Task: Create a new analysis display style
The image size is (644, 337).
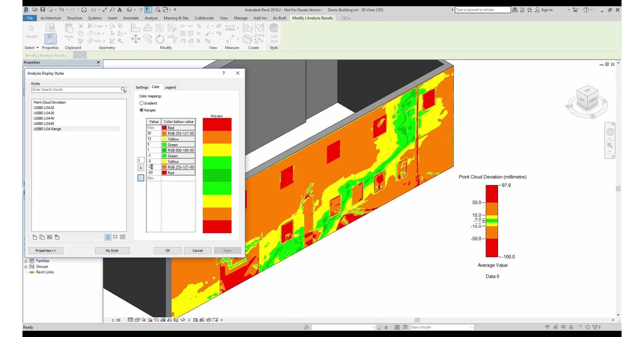Action: (x=35, y=237)
